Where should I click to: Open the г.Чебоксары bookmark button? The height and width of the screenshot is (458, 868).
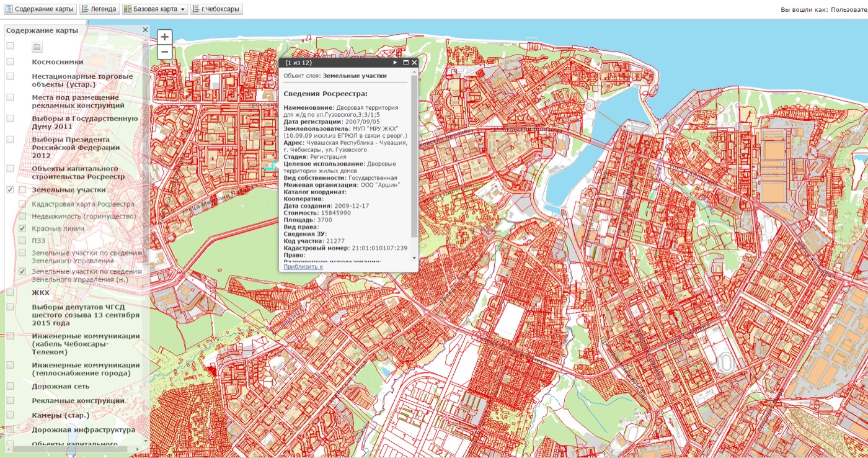click(216, 9)
